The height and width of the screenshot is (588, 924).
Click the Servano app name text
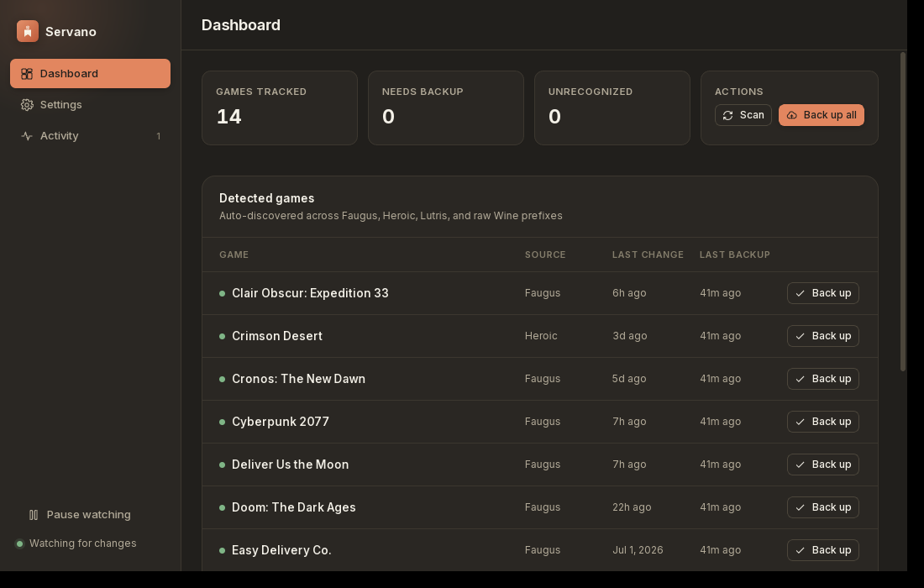(71, 32)
